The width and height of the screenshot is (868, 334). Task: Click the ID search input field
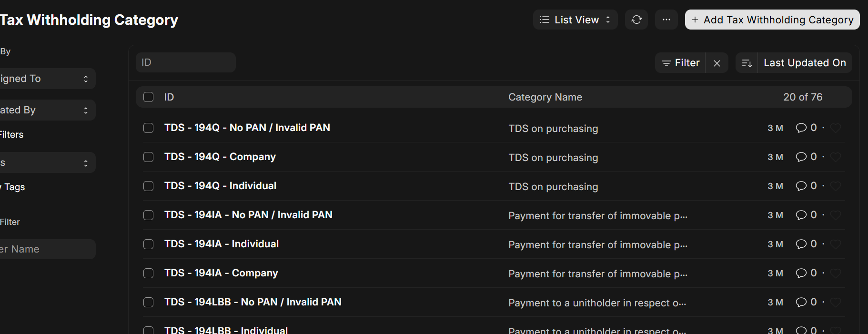click(x=186, y=62)
